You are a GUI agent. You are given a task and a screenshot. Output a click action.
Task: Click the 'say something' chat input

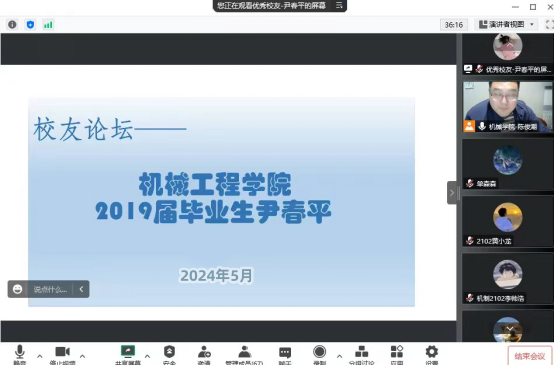tap(50, 289)
